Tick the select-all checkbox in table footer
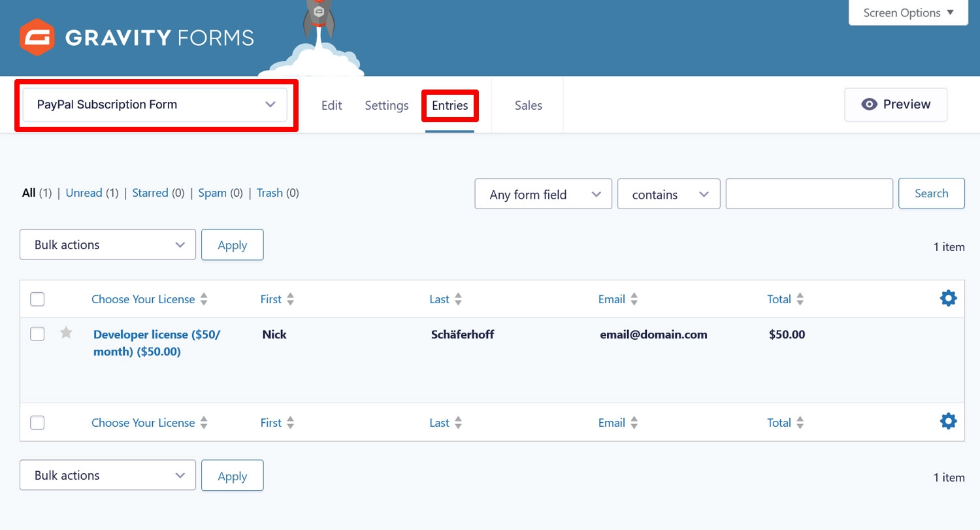Image resolution: width=980 pixels, height=530 pixels. [37, 423]
